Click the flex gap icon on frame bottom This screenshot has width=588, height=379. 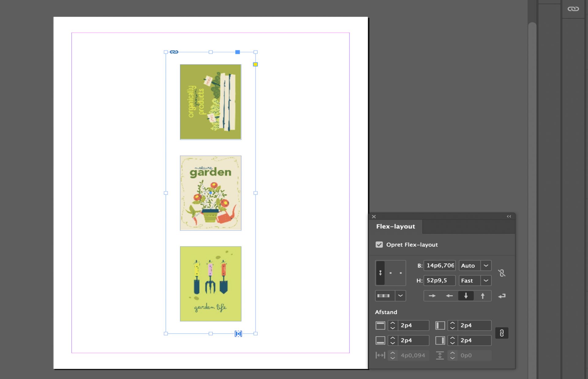tap(238, 334)
